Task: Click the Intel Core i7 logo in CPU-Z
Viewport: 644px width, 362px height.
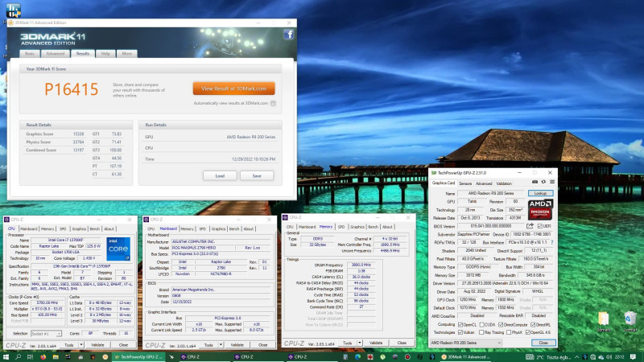Action: [x=118, y=249]
